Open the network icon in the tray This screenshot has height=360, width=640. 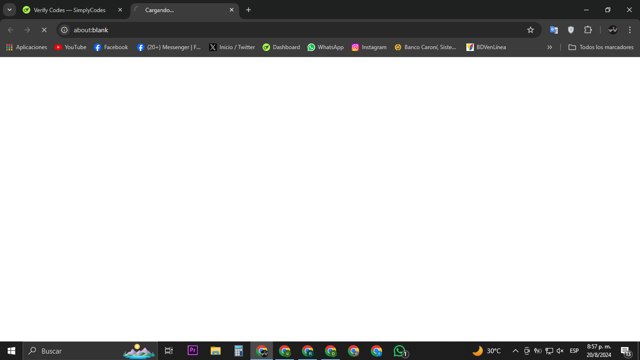(x=549, y=351)
